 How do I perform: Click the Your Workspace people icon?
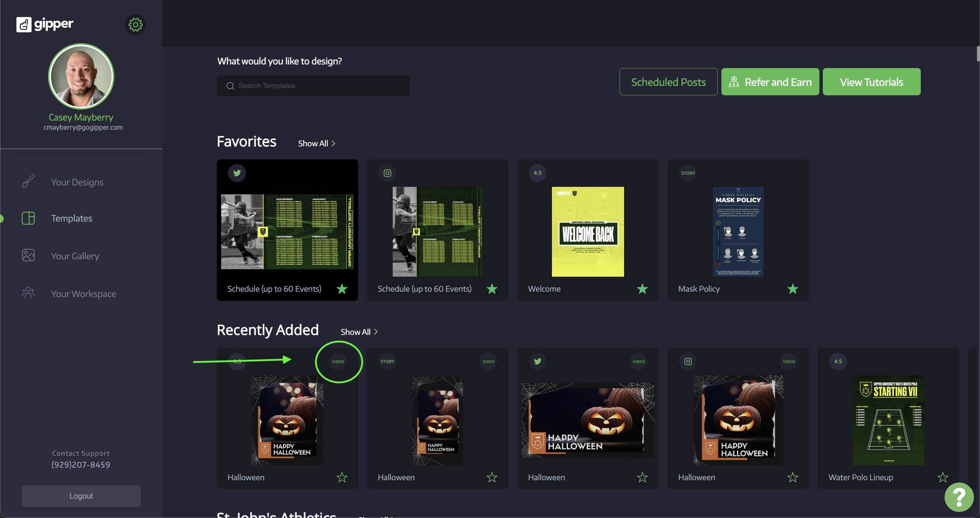click(x=28, y=293)
